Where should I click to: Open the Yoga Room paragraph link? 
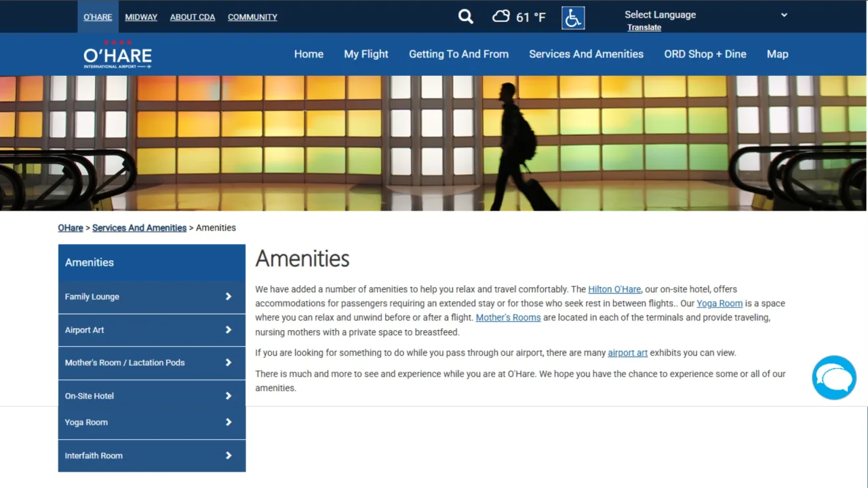[719, 304]
